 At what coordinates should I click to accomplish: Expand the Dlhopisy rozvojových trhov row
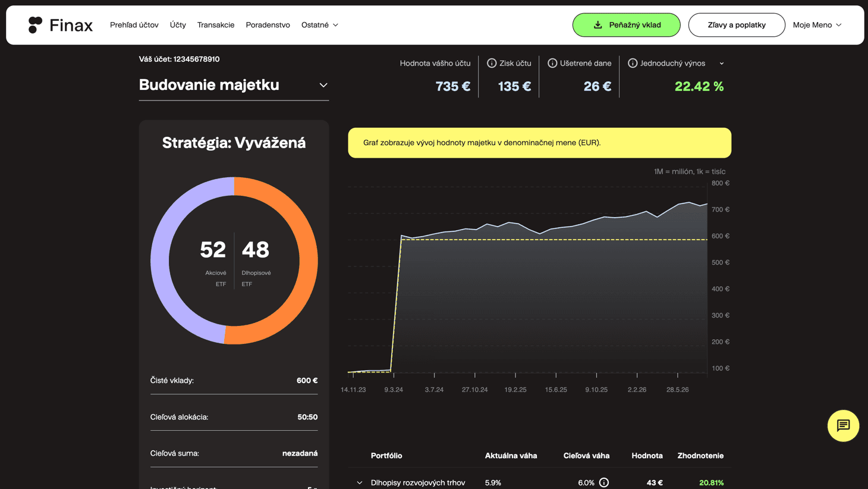[360, 482]
